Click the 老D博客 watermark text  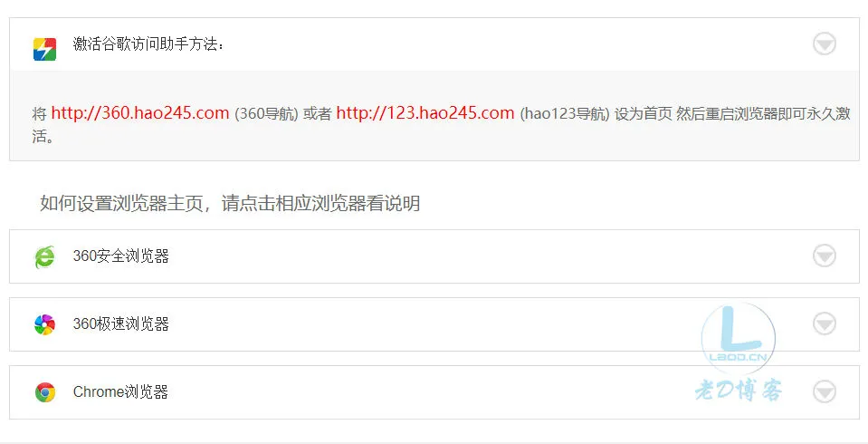click(x=739, y=391)
